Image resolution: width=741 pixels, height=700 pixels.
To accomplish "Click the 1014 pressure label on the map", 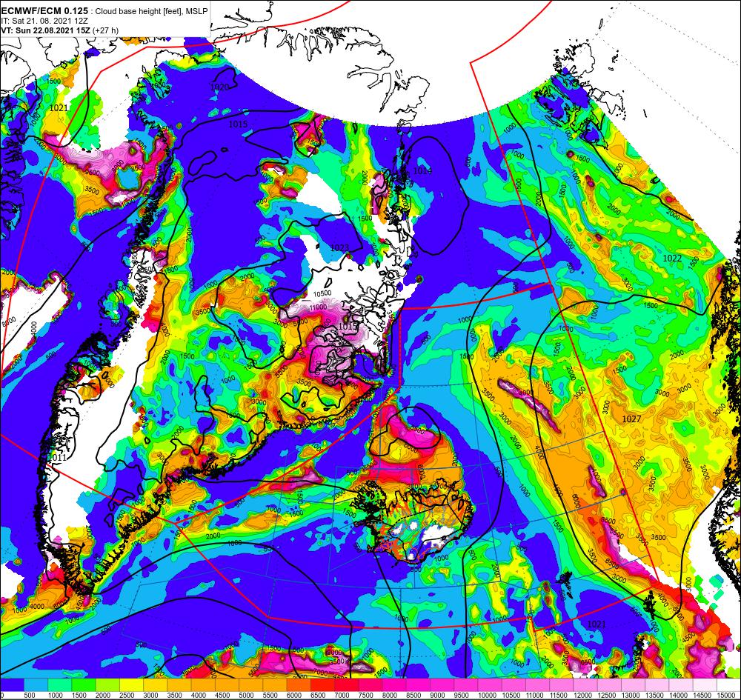I will (422, 170).
